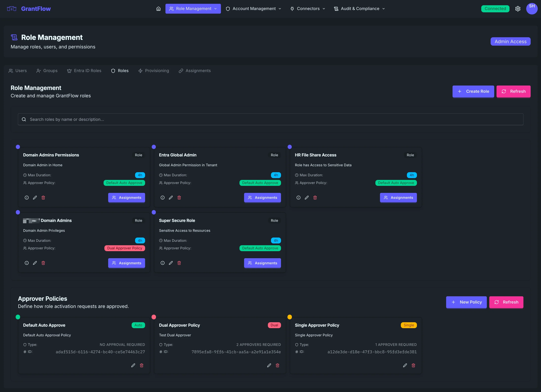Click the SH profile avatar
The height and width of the screenshot is (392, 541).
click(x=532, y=9)
